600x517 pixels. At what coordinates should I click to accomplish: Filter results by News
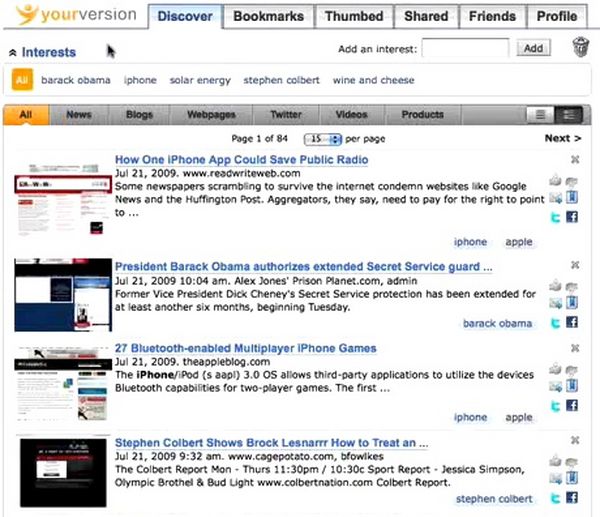click(79, 114)
